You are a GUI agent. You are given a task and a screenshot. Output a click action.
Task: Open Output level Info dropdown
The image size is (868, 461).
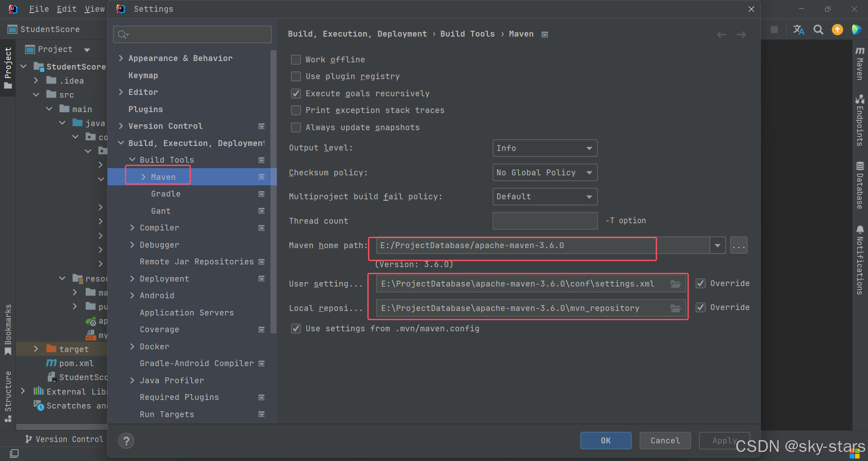point(545,148)
